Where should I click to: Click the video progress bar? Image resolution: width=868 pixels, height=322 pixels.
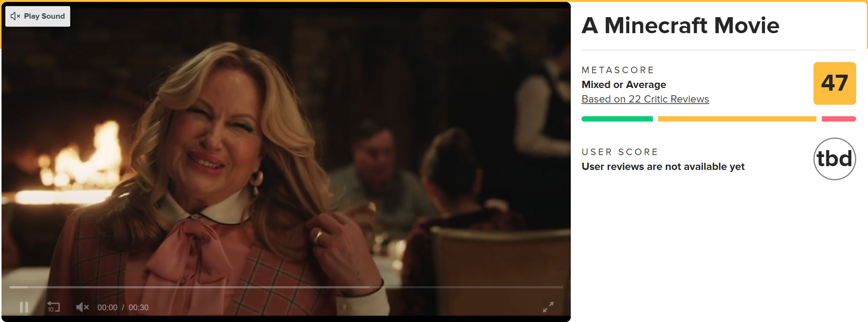tap(286, 287)
